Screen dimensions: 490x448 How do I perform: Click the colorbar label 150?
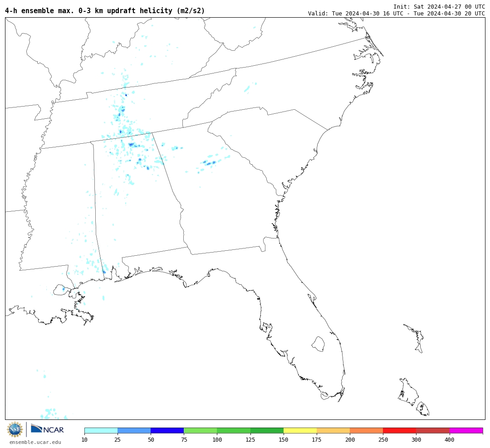click(284, 440)
